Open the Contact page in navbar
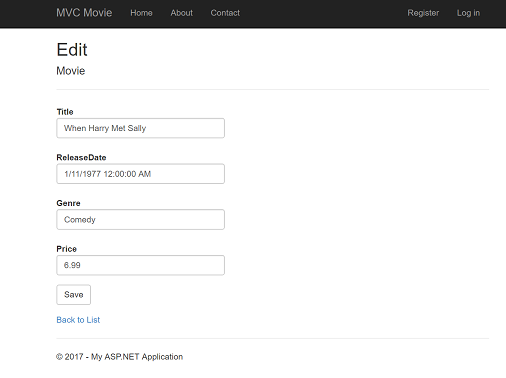 point(225,13)
